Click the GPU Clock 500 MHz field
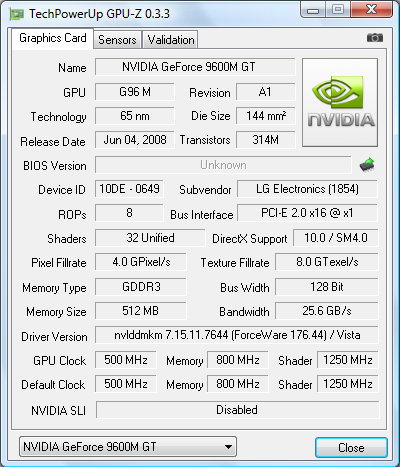Viewport: 400px width, 467px height. (126, 360)
